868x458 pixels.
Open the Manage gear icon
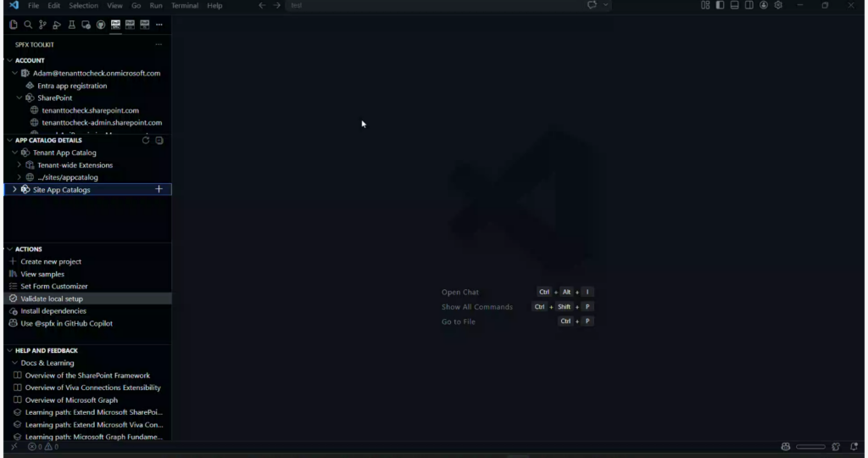tap(778, 5)
